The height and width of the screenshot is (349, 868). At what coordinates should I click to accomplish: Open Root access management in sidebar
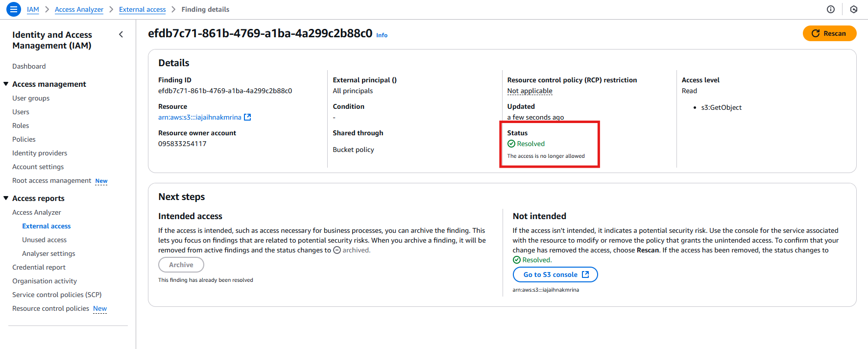(x=52, y=180)
